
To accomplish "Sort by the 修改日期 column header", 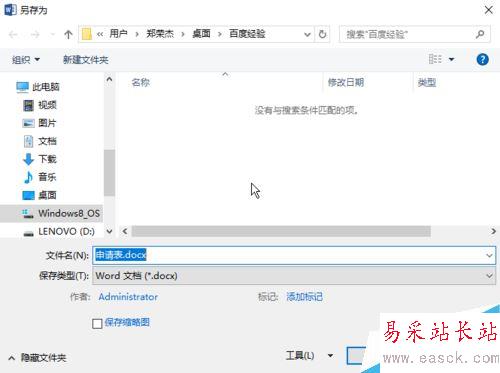I will (346, 82).
